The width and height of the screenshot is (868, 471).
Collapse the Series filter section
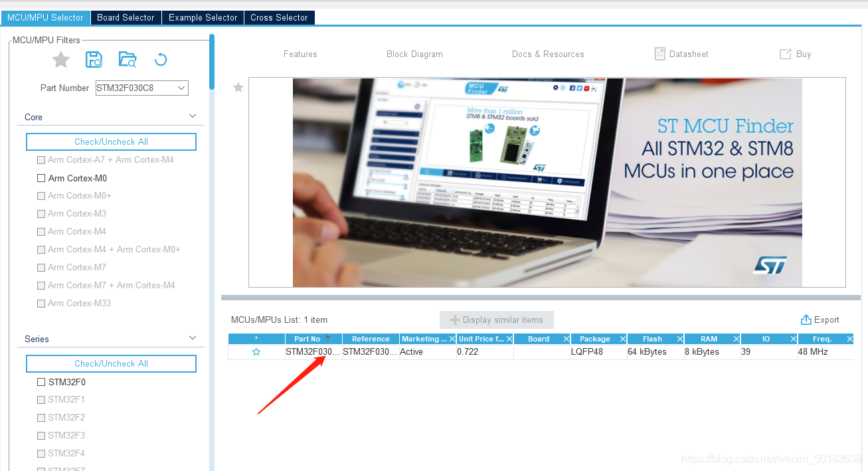click(x=193, y=338)
